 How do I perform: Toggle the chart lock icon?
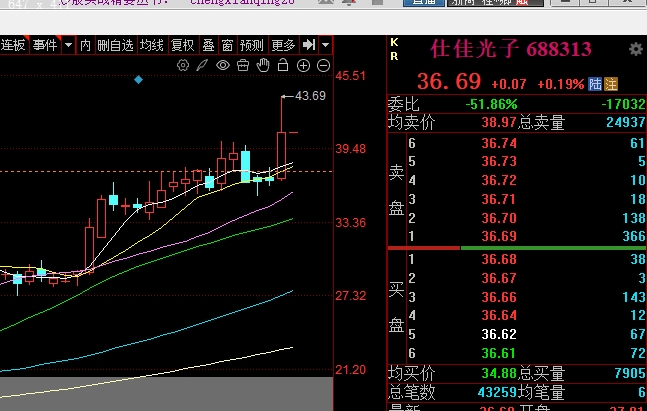283,65
